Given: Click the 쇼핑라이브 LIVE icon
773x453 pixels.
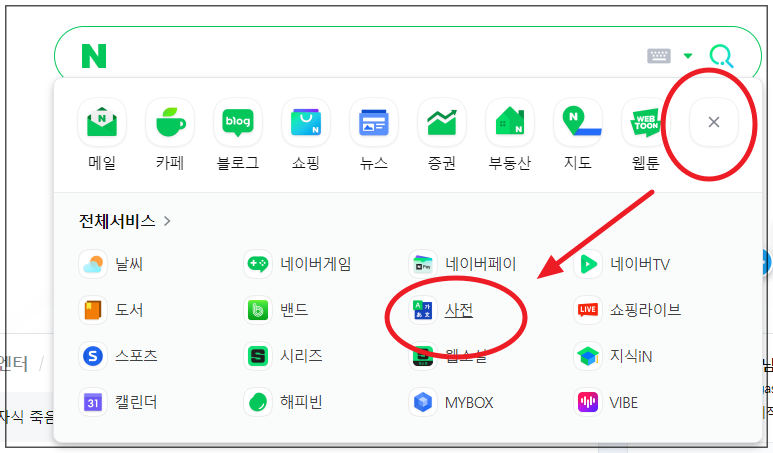Looking at the screenshot, I should click(588, 310).
